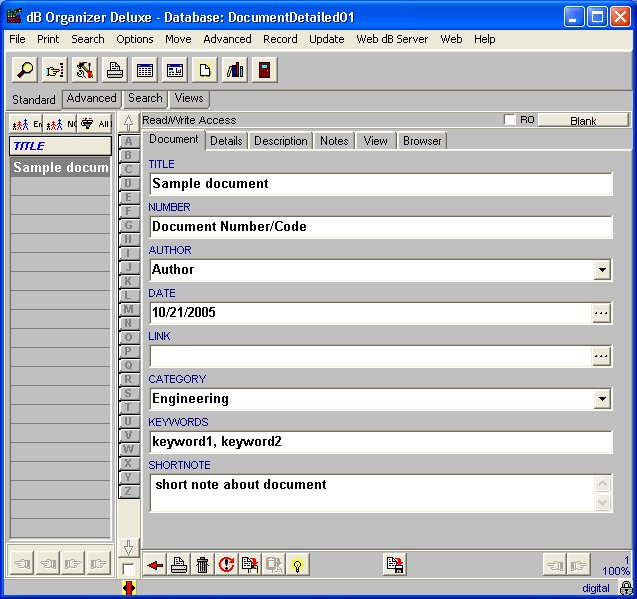Expand the AUTHOR dropdown arrow
This screenshot has width=637, height=599.
(602, 270)
